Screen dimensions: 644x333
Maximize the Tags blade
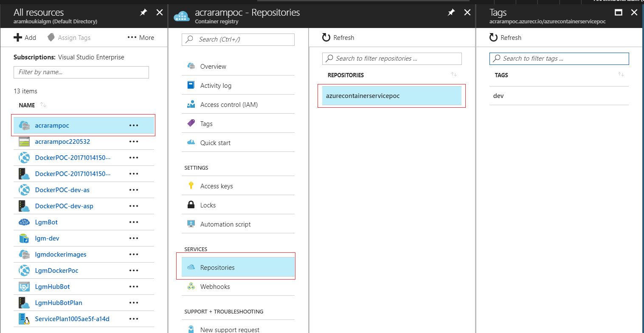coord(619,12)
